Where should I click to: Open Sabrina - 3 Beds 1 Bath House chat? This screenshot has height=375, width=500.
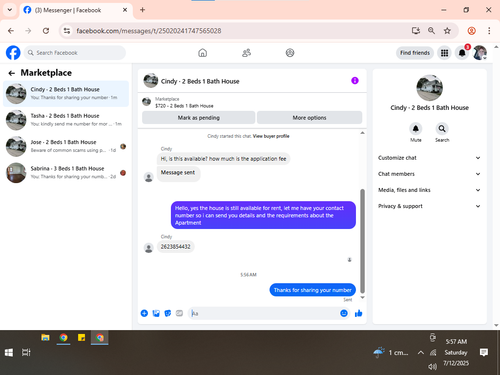66,172
